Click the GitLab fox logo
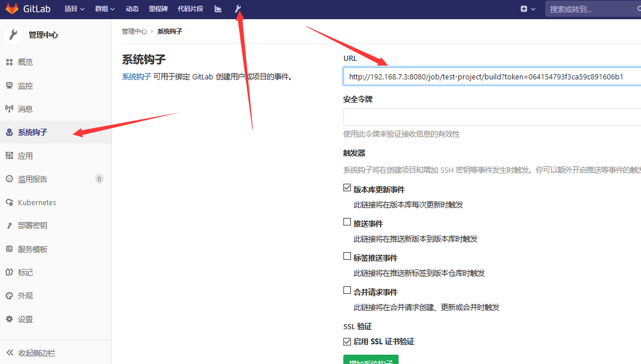 (x=12, y=9)
